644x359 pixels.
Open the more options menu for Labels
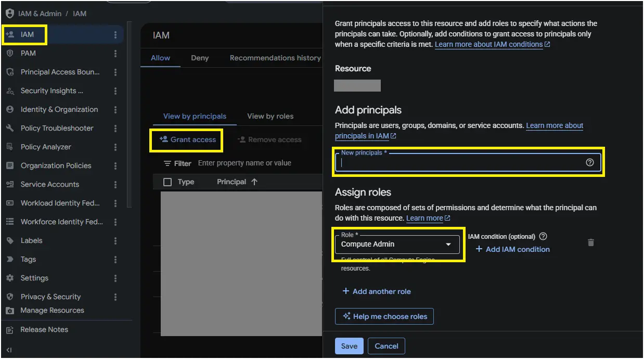coord(115,240)
